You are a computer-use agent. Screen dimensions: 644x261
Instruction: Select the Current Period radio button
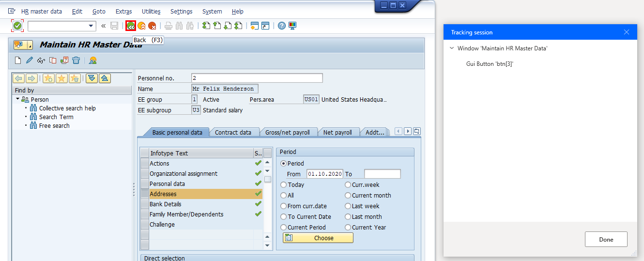[x=284, y=227]
